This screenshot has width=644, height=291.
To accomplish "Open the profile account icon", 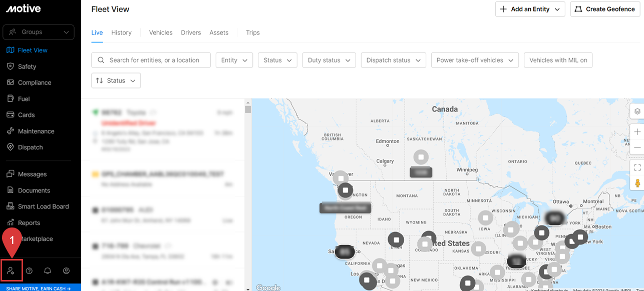I will coord(66,270).
